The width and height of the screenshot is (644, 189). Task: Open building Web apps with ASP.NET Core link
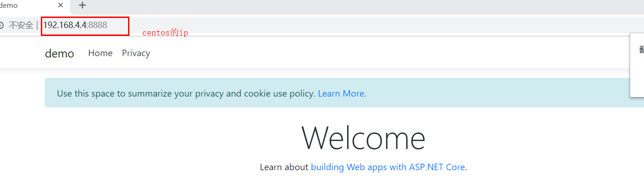[388, 167]
